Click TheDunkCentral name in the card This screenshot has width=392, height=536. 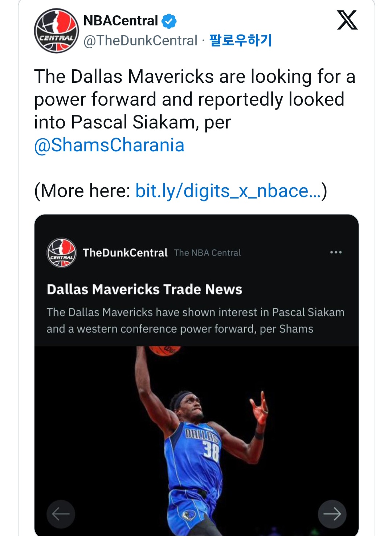tap(125, 253)
